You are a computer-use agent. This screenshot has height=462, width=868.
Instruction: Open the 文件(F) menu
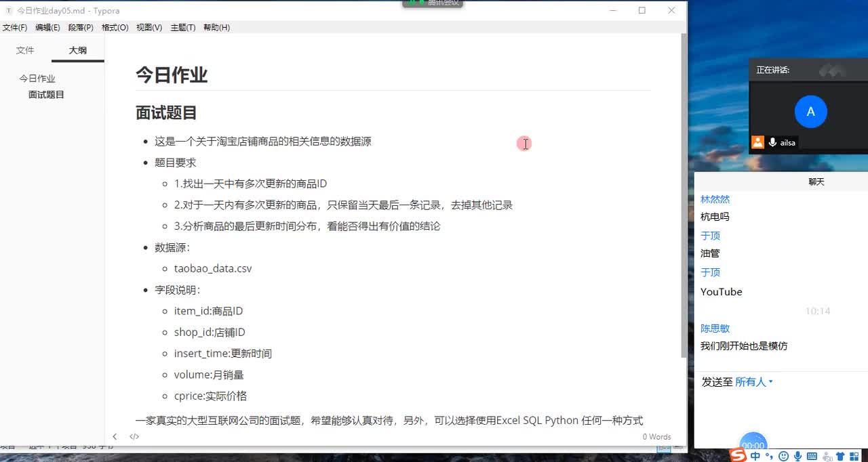(14, 28)
